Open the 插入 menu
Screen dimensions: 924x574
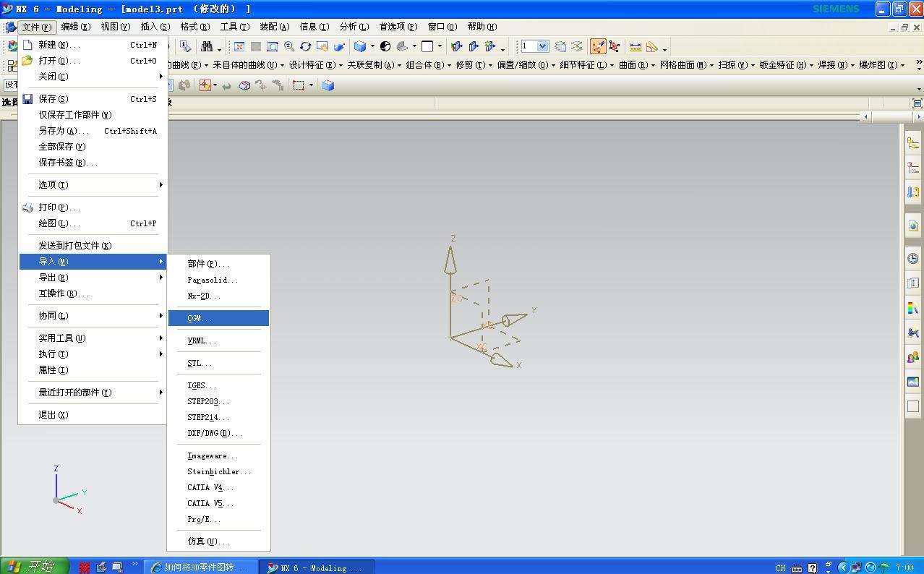(x=155, y=27)
